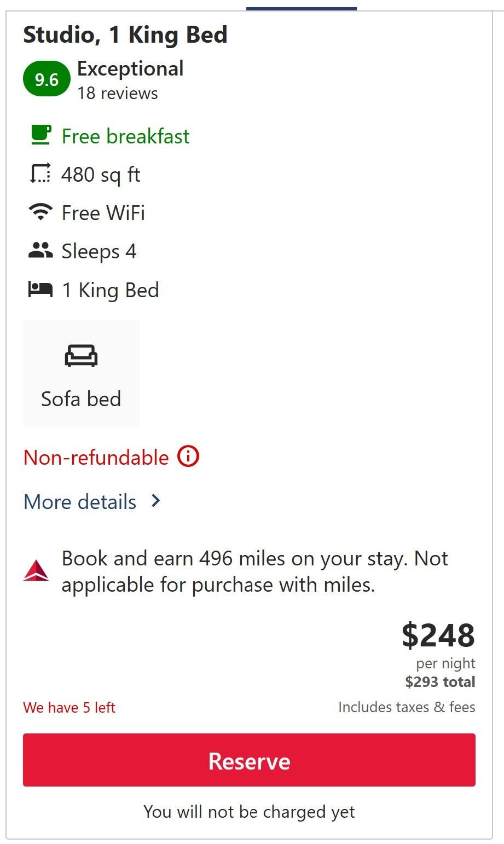
Task: Click the We have 5 left notice
Action: 69,708
